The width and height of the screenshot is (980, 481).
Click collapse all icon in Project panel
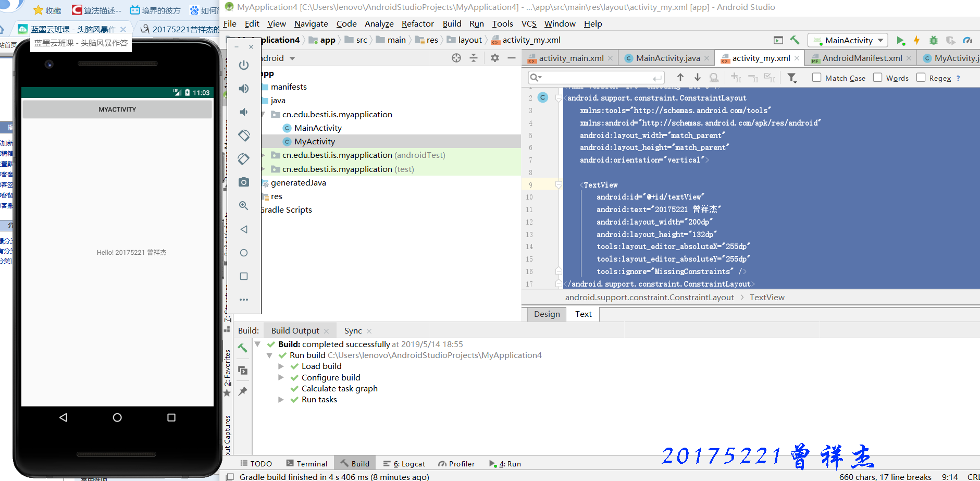474,58
